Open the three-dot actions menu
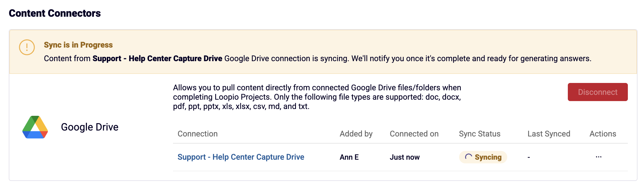Image resolution: width=644 pixels, height=188 pixels. tap(598, 157)
